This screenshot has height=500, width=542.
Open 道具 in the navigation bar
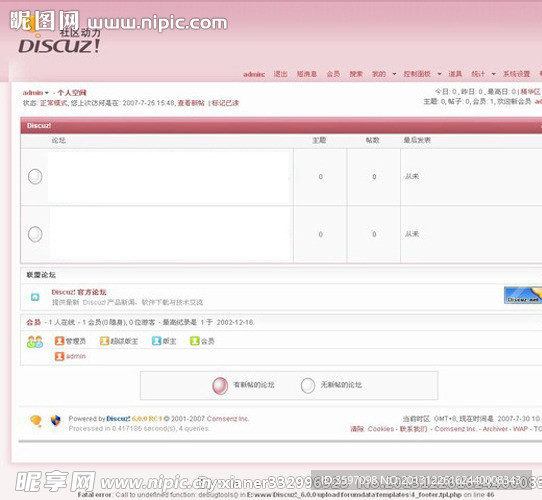point(455,74)
